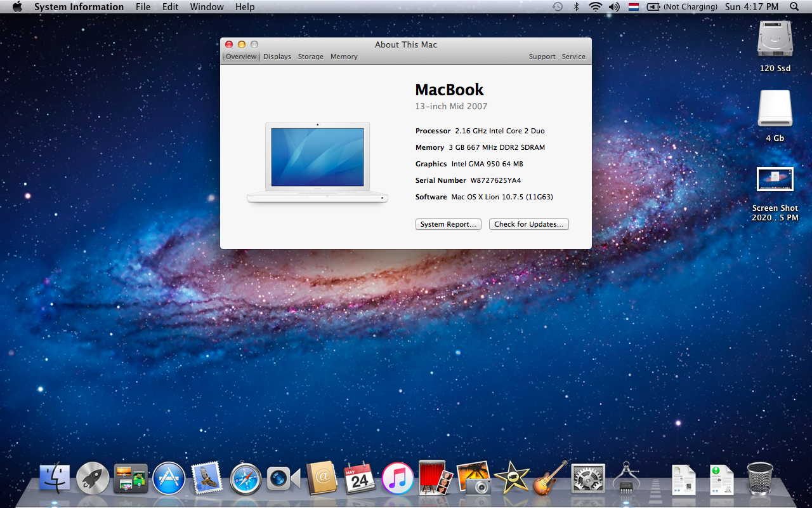Click the System Report button
The image size is (812, 508).
[x=449, y=224]
